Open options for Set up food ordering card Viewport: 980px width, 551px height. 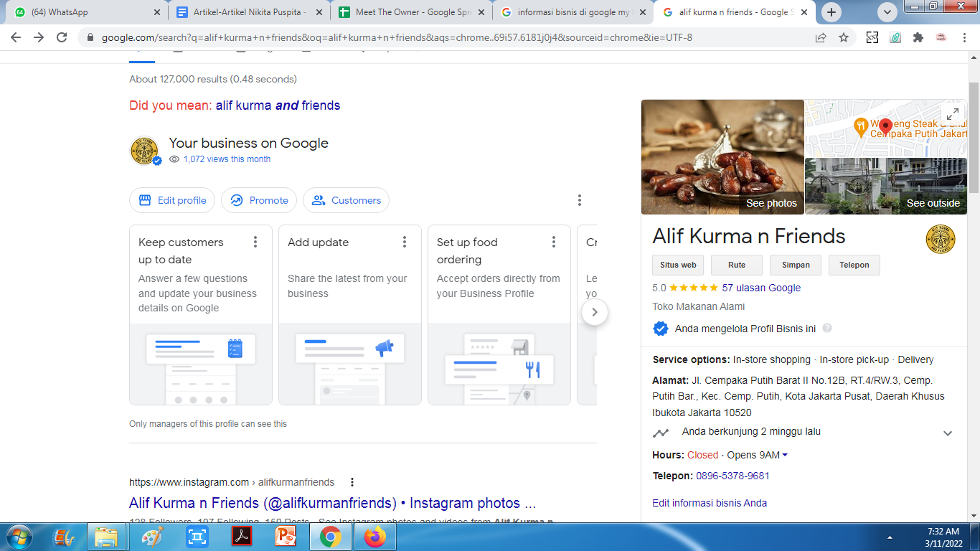[x=554, y=242]
